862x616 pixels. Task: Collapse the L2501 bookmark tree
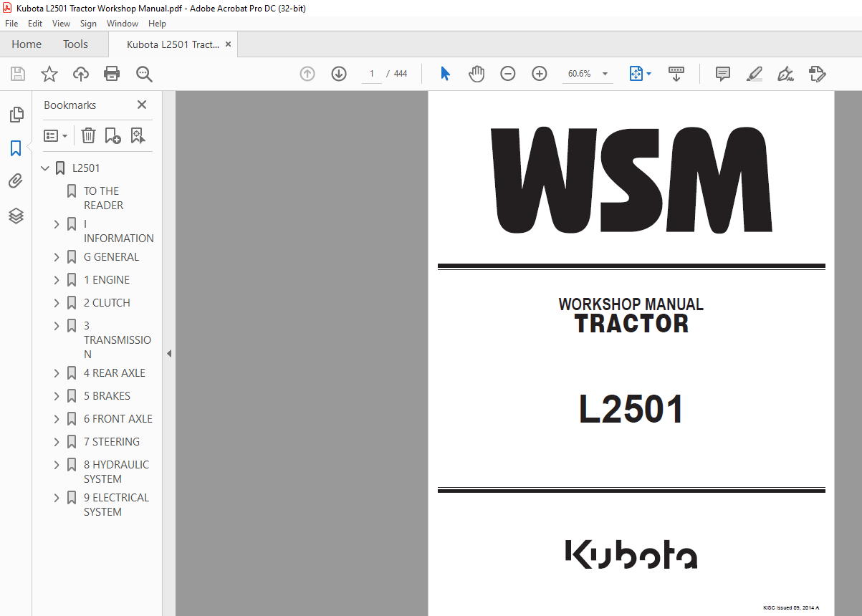click(45, 168)
